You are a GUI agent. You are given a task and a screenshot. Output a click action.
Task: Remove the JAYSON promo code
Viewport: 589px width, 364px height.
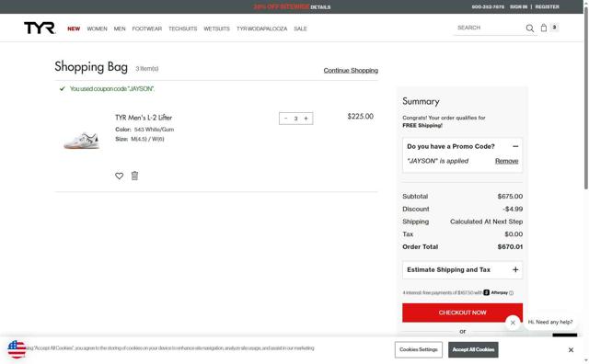pyautogui.click(x=506, y=161)
